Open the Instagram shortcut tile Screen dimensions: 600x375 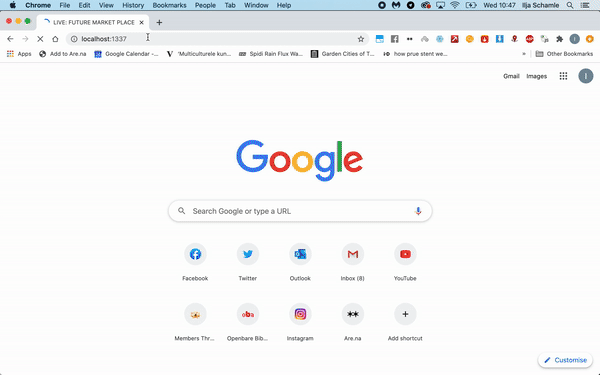pos(300,322)
